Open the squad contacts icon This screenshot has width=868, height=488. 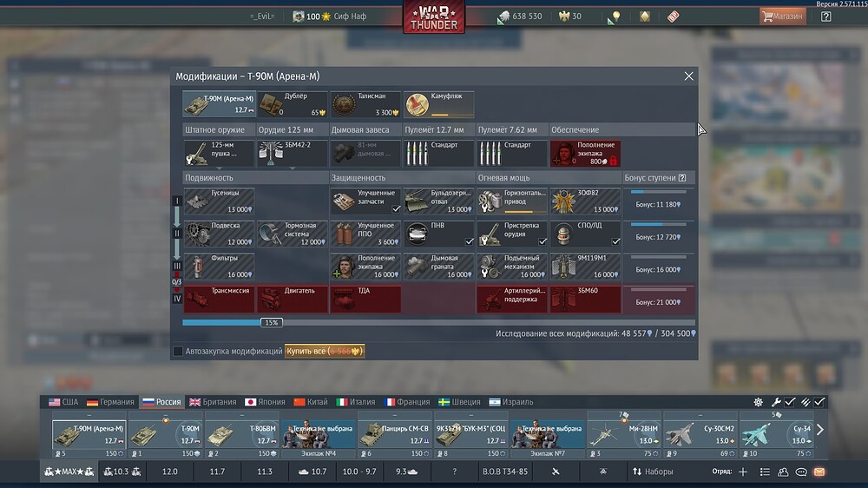tap(783, 472)
